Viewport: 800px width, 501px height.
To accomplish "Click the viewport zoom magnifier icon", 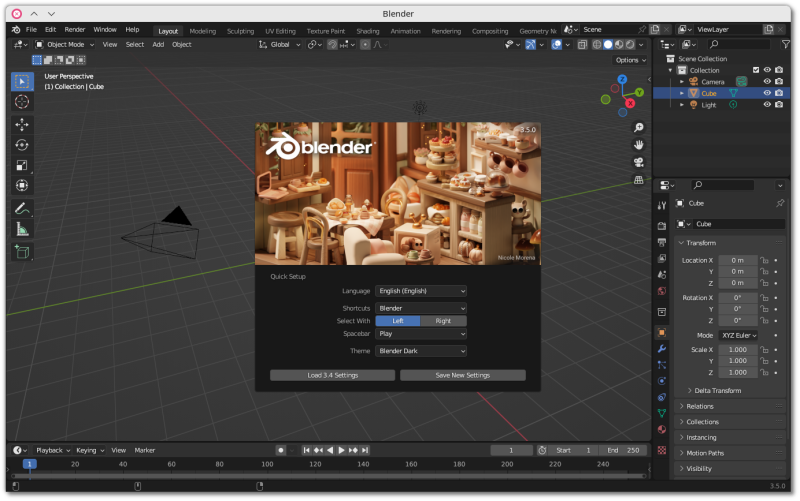I will [638, 128].
